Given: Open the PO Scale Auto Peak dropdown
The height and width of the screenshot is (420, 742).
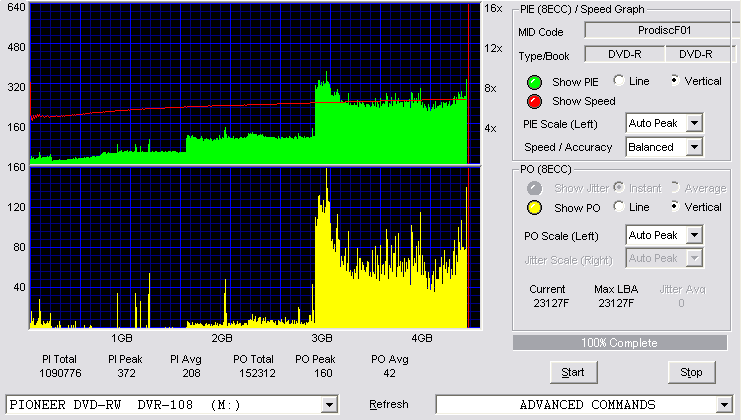Looking at the screenshot, I should pos(694,235).
